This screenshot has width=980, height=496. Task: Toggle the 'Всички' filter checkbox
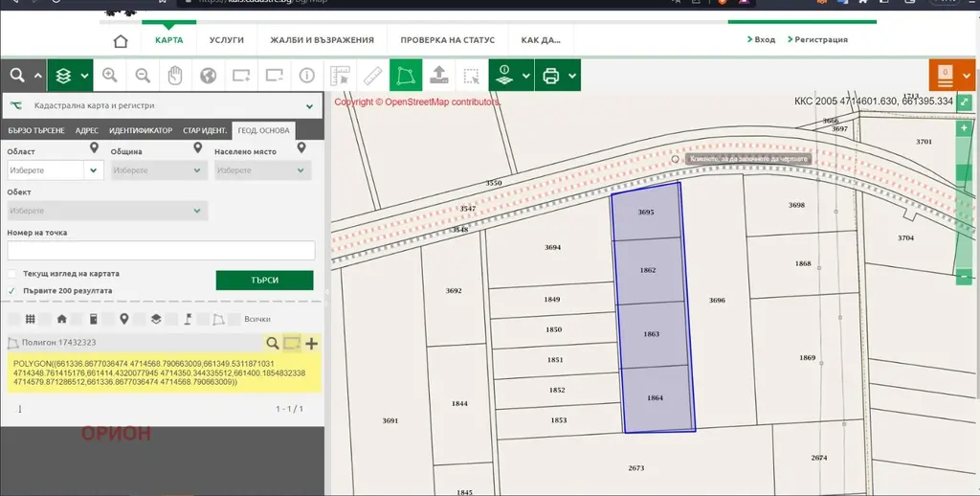click(236, 319)
